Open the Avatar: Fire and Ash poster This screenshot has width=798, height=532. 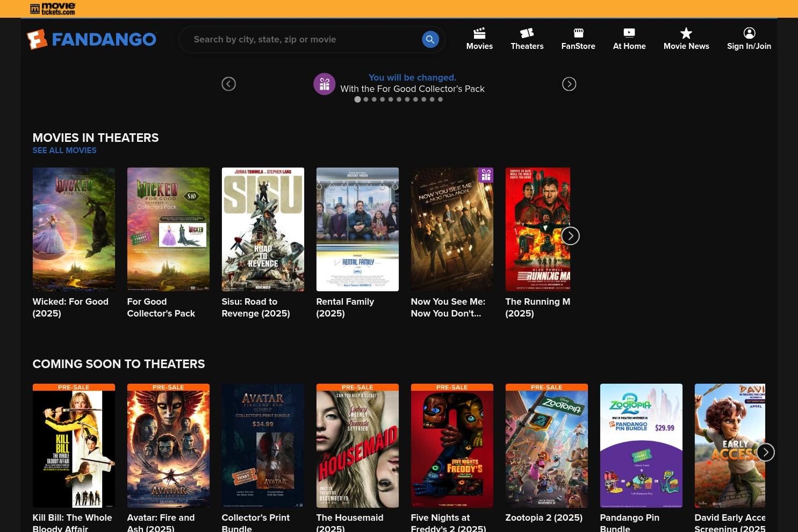pyautogui.click(x=168, y=445)
